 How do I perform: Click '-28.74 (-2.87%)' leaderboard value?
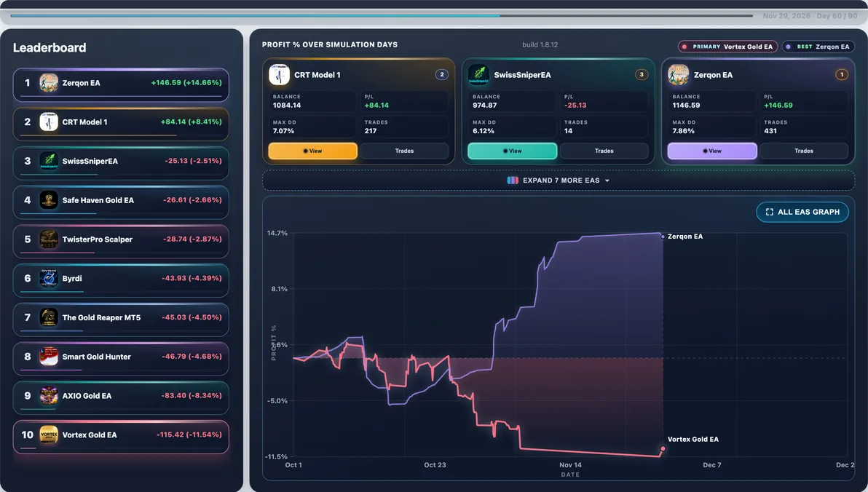pos(192,239)
